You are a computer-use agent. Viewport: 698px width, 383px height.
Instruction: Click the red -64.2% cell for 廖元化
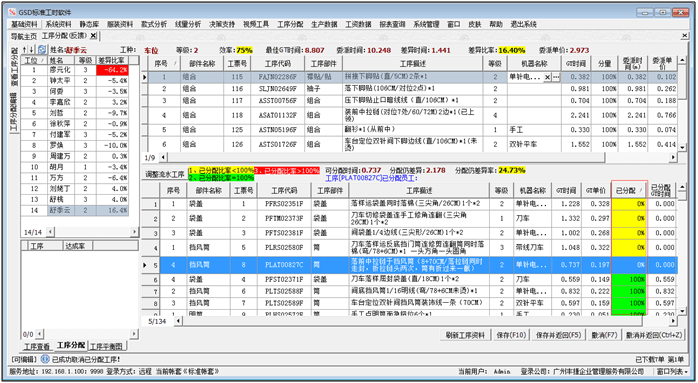pos(112,70)
